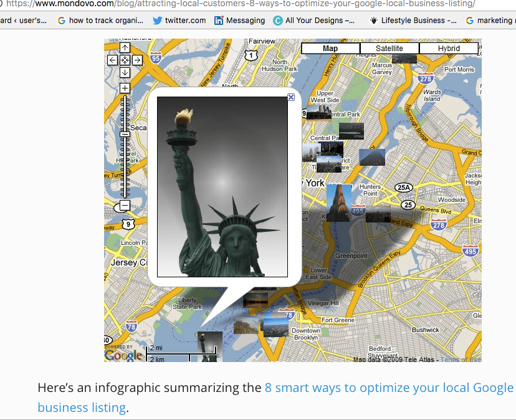Click the Bushwick map label
Viewport: 516px width, 420px height.
point(426,330)
